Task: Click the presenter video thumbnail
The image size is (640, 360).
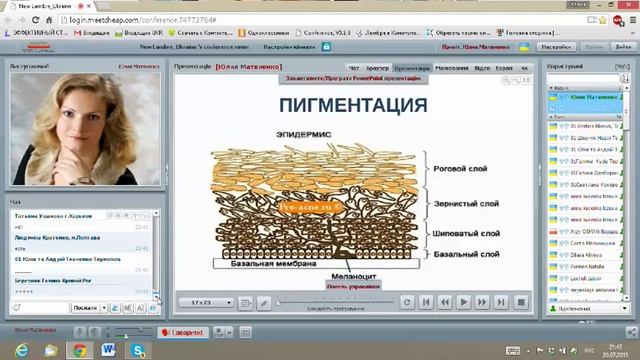Action: pos(85,129)
